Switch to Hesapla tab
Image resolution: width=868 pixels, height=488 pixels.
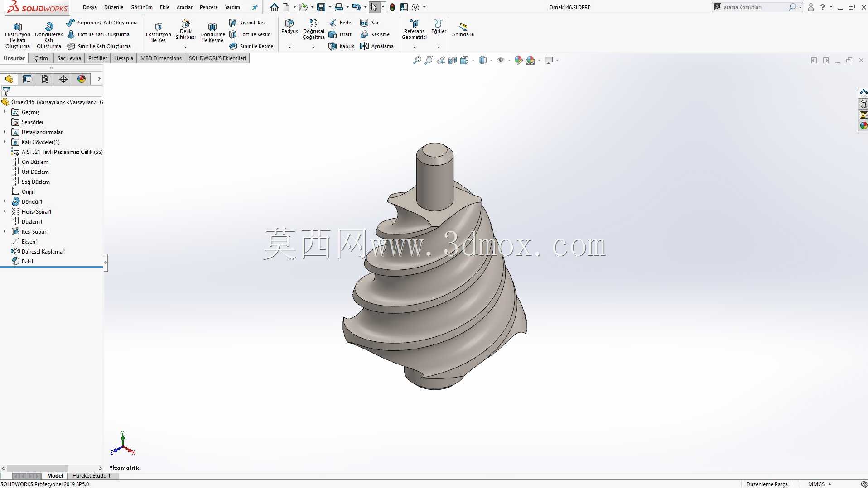(124, 58)
